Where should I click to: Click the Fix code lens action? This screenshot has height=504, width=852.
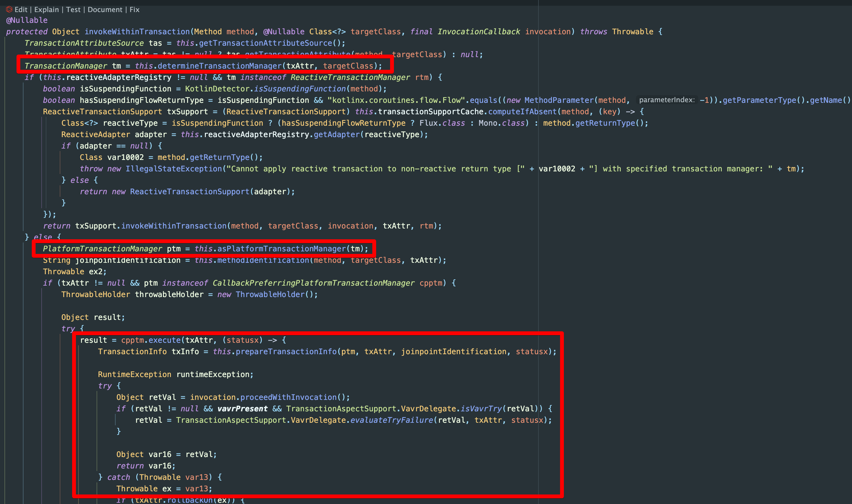click(135, 10)
